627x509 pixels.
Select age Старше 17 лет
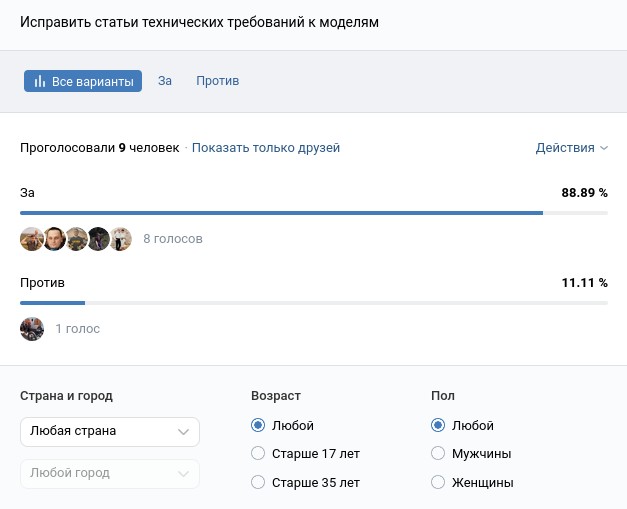pyautogui.click(x=259, y=453)
